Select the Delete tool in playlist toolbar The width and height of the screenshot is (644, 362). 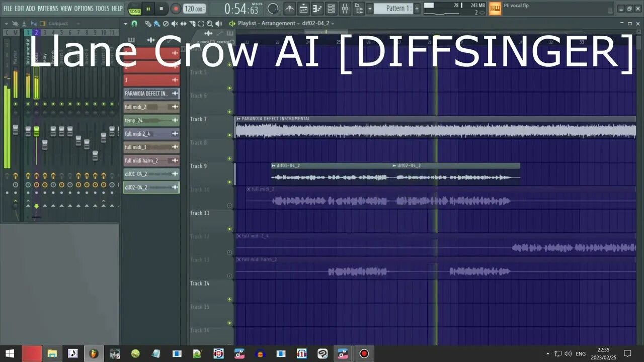coord(166,24)
